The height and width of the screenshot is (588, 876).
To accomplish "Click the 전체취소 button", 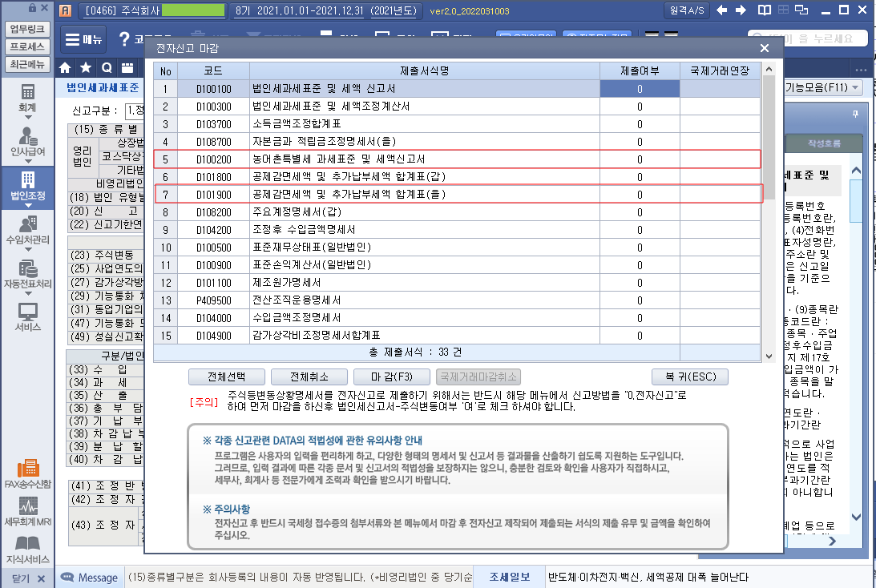I will [x=309, y=377].
